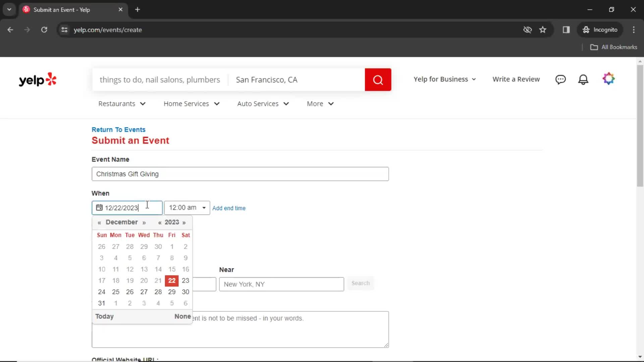
Task: Click the Yelp logo
Action: tap(38, 80)
